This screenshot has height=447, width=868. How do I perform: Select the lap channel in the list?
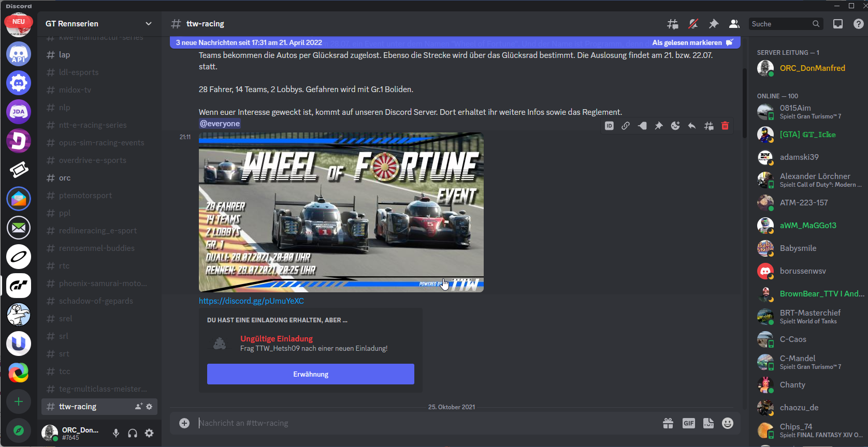coord(64,55)
